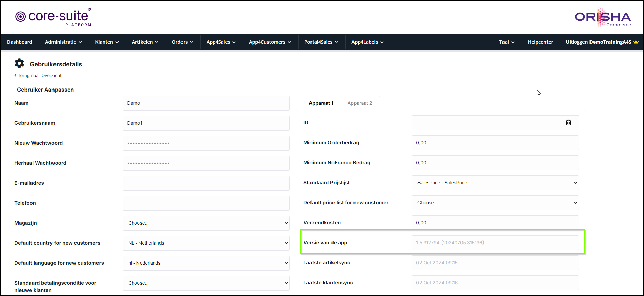Image resolution: width=644 pixels, height=296 pixels.
Task: Switch to the Apparaat 1 tab
Action: pos(321,103)
